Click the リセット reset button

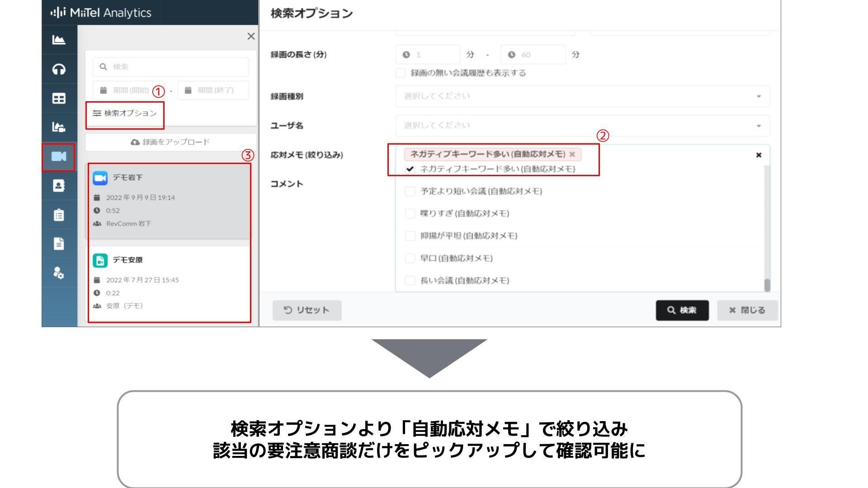point(307,310)
